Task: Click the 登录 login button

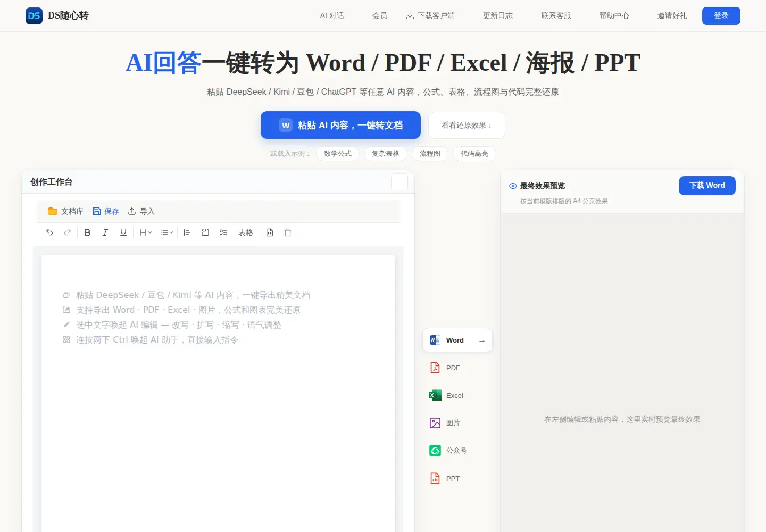Action: click(x=721, y=16)
